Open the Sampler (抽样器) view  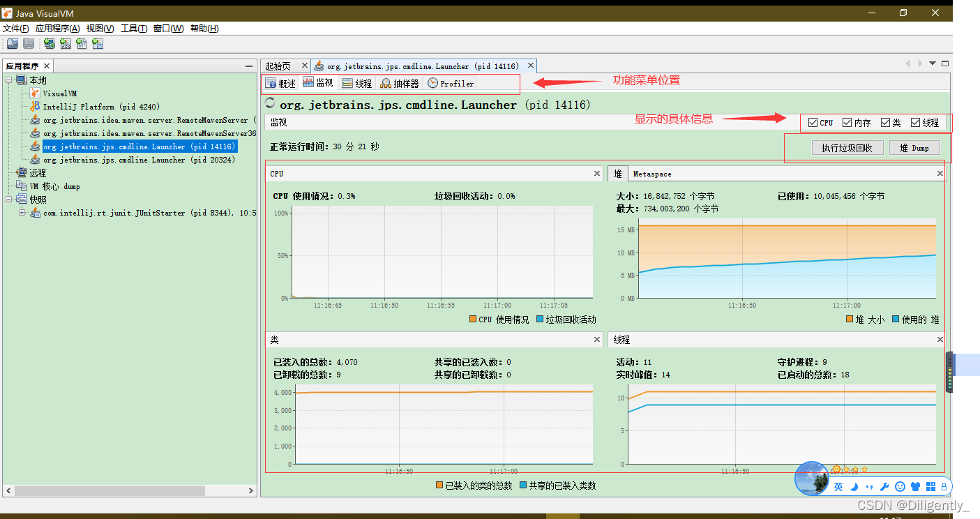click(398, 82)
